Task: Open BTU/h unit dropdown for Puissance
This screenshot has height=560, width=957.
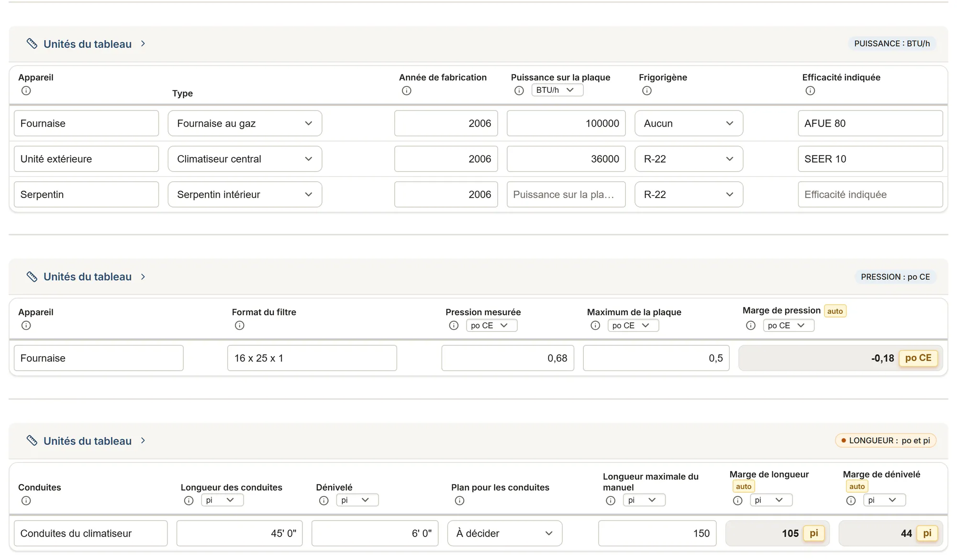Action: point(557,90)
